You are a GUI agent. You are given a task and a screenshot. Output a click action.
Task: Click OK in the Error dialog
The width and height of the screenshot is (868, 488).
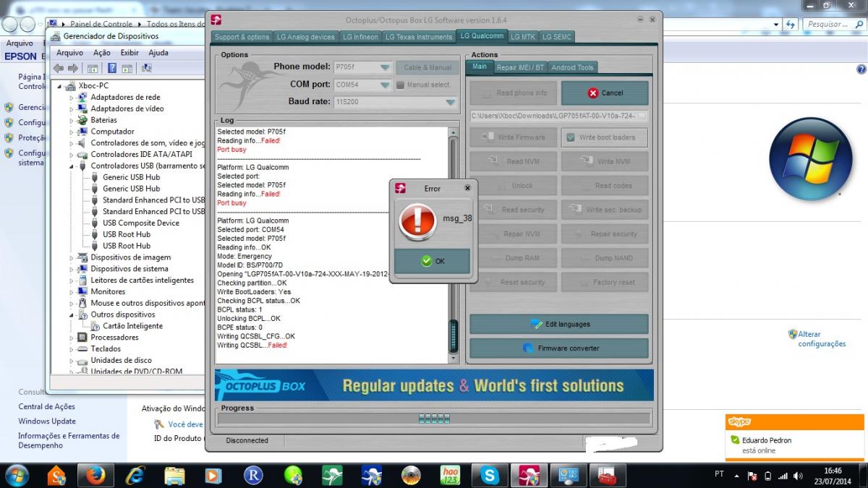433,261
